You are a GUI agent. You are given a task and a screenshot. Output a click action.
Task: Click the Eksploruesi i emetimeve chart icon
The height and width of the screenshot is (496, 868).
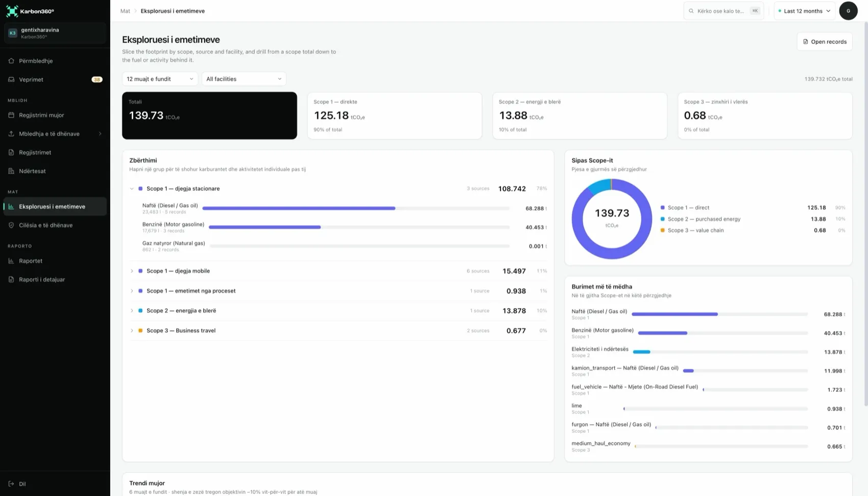(11, 207)
